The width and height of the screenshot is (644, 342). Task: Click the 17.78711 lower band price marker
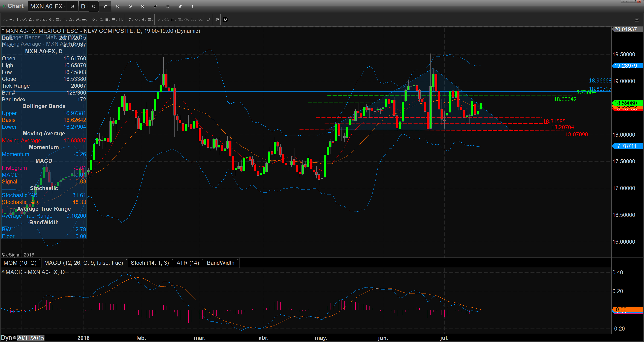[x=627, y=146]
